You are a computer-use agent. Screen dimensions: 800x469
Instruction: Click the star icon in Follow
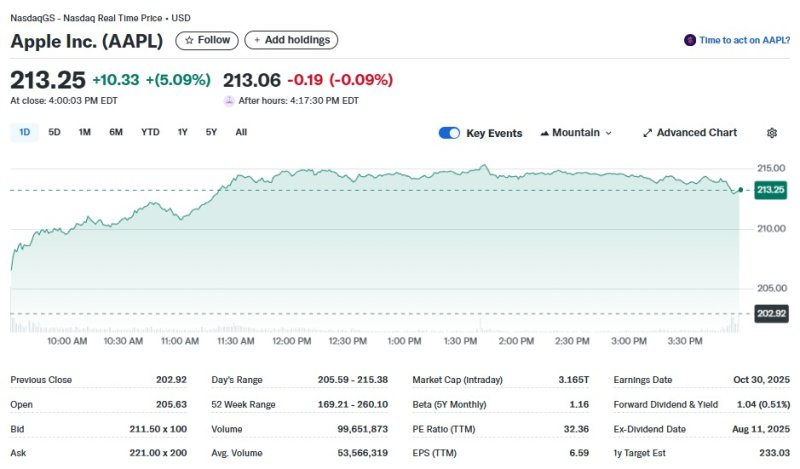coord(189,40)
